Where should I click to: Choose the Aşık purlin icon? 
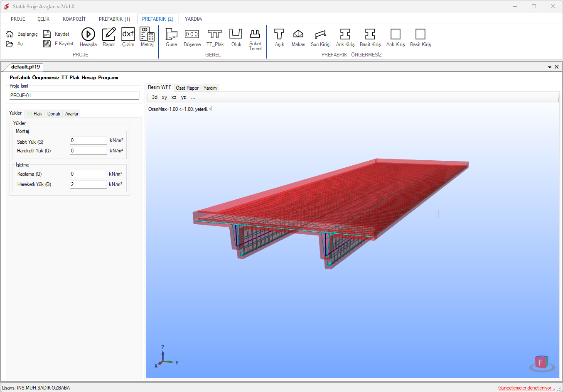tap(279, 37)
